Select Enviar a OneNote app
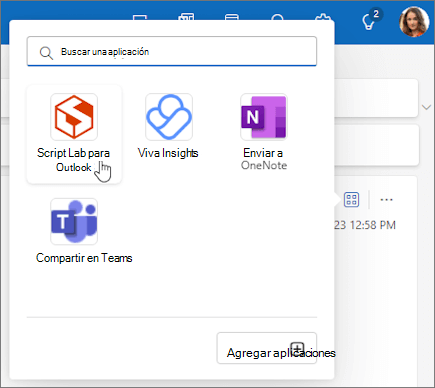Screen dimensions: 435x388 264,132
